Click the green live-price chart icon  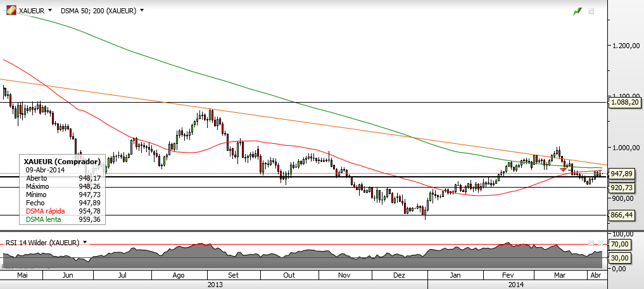coord(578,11)
